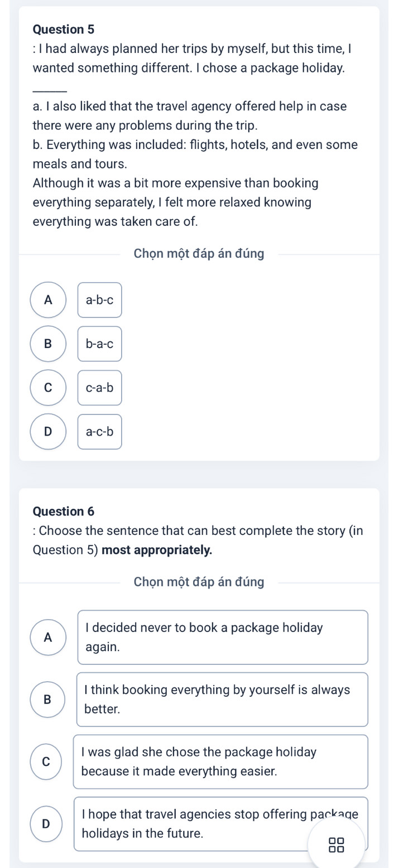Image resolution: width=399 pixels, height=868 pixels.
Task: Select radio option D in Question 5
Action: 48,431
